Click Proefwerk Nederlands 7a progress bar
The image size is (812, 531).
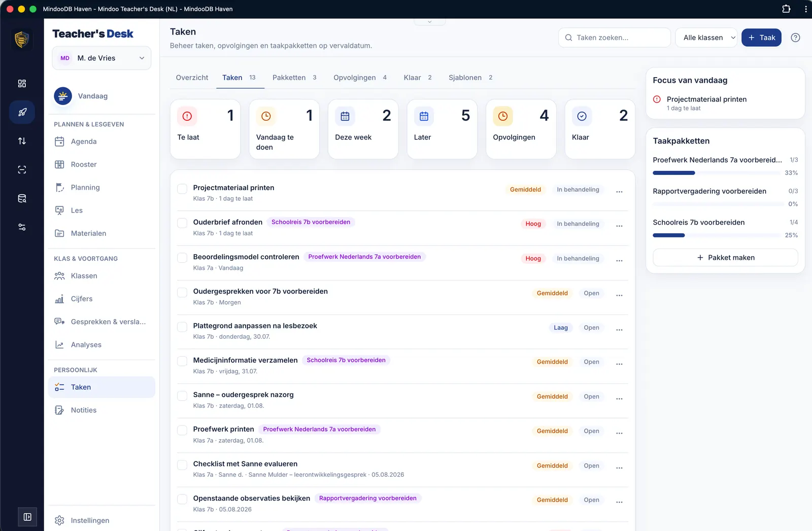(717, 173)
